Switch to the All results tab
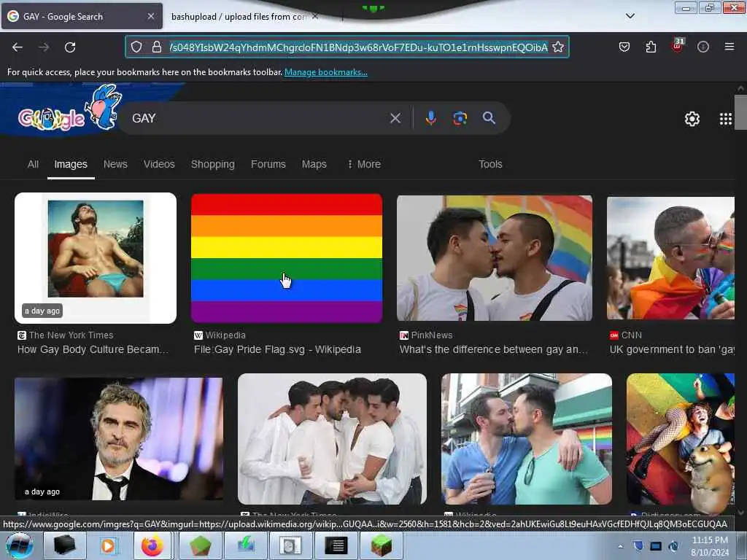The image size is (747, 560). (x=33, y=164)
